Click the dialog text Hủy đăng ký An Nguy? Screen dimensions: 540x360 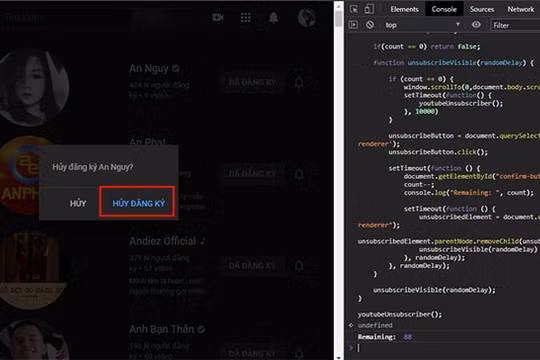click(x=93, y=167)
